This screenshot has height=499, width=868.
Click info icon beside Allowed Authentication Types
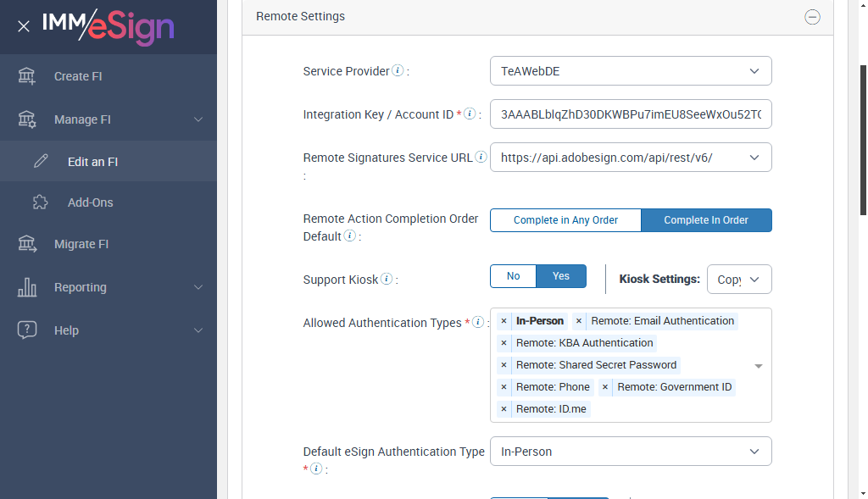click(x=478, y=322)
